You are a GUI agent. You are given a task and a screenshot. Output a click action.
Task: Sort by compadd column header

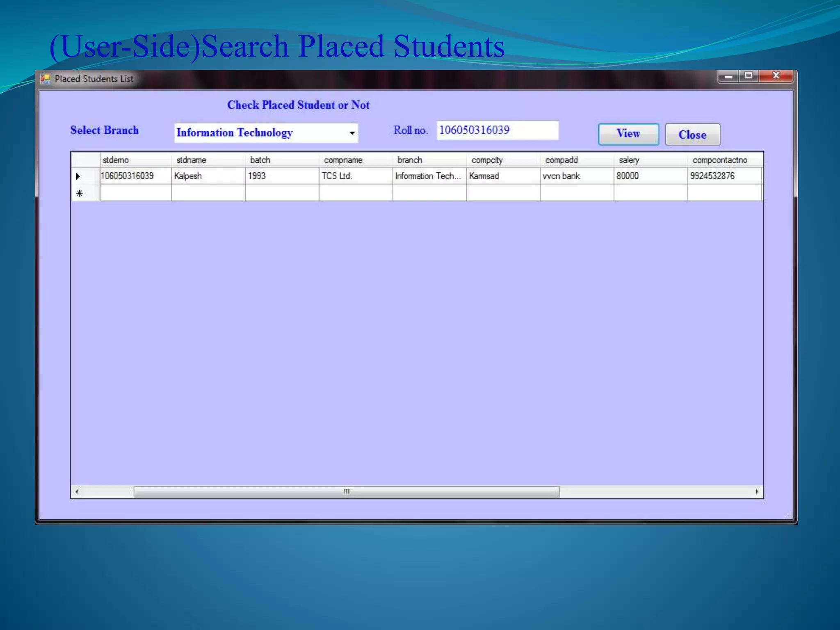pos(577,160)
